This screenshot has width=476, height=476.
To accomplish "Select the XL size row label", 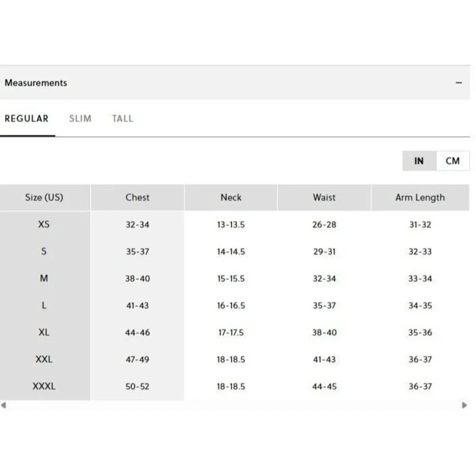I will 44,332.
